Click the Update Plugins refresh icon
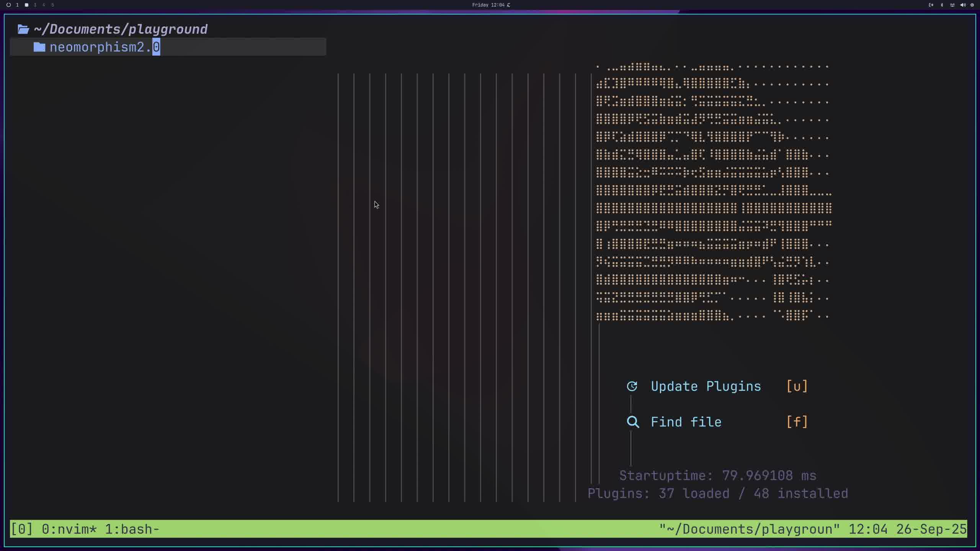980x551 pixels. (632, 386)
